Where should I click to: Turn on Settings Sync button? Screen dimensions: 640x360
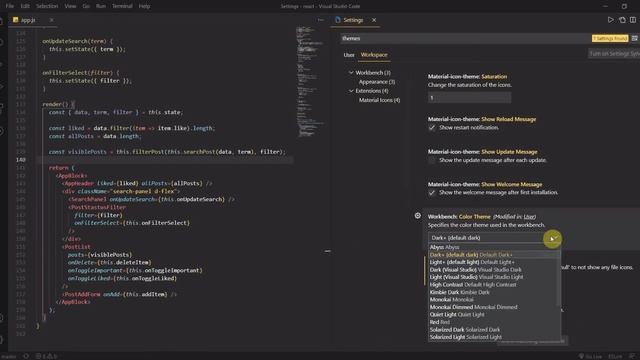coord(614,53)
